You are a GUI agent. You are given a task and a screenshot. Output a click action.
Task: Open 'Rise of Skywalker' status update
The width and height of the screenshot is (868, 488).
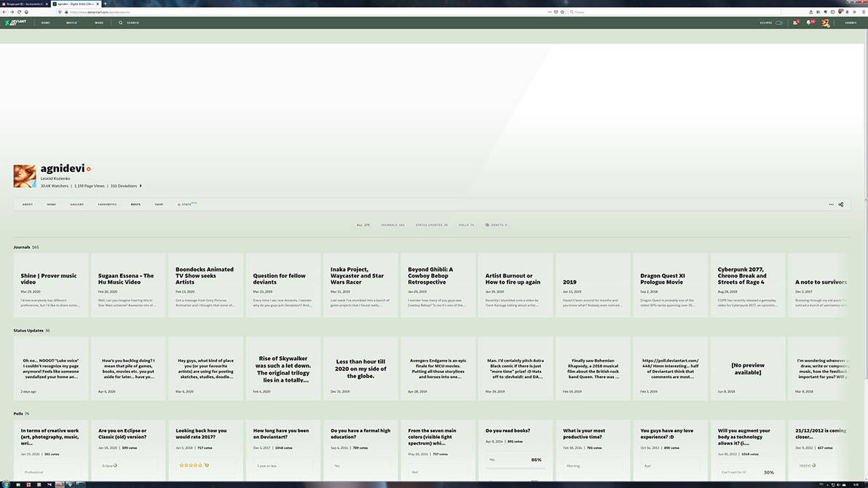click(x=283, y=369)
